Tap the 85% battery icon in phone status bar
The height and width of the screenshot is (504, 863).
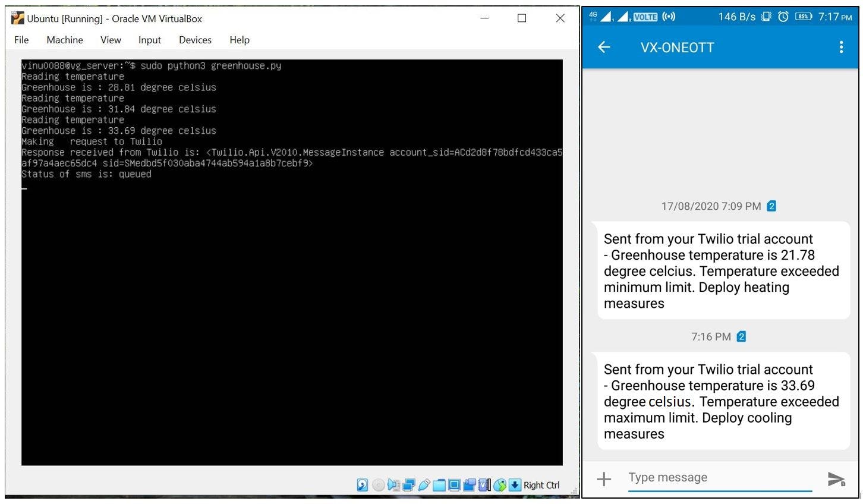(803, 17)
